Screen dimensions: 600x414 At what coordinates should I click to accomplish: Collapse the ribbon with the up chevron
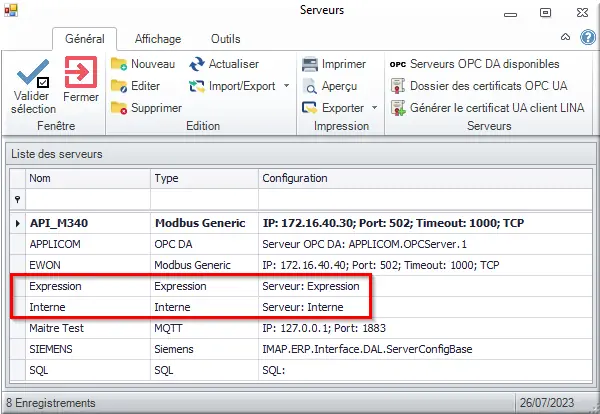coord(565,37)
